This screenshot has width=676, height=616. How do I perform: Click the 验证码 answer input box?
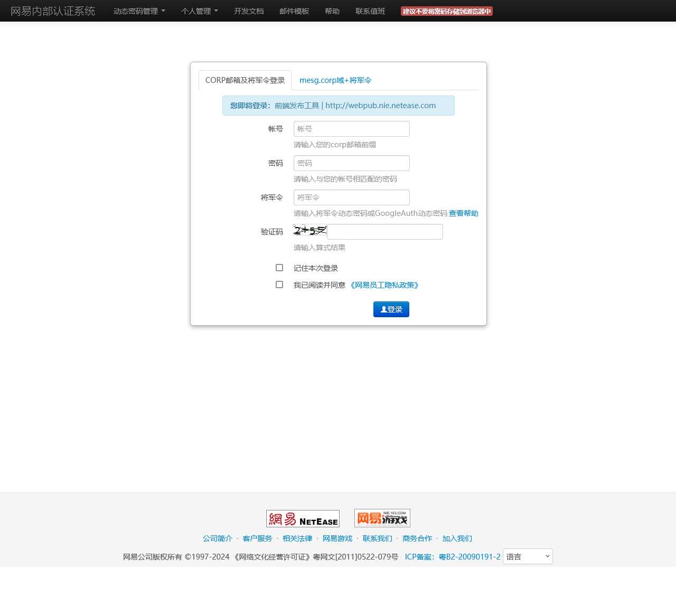point(385,232)
